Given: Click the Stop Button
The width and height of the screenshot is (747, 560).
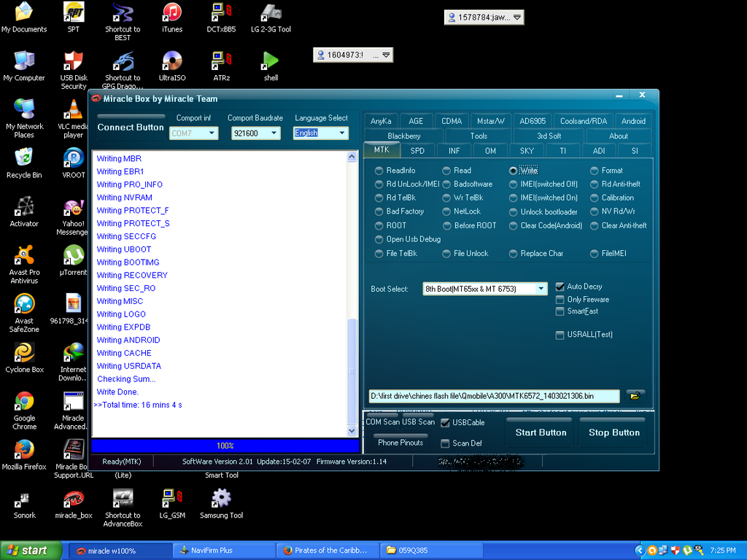Looking at the screenshot, I should (x=614, y=432).
